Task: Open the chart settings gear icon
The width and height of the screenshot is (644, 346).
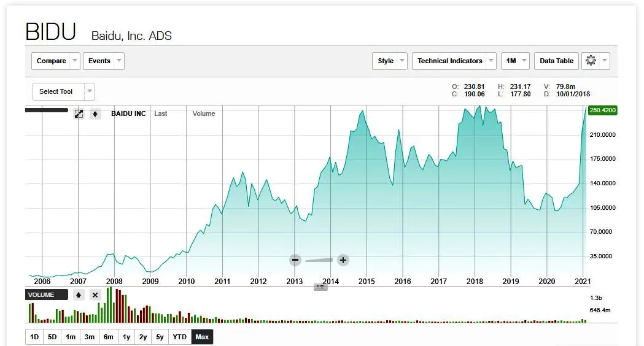Action: [591, 61]
